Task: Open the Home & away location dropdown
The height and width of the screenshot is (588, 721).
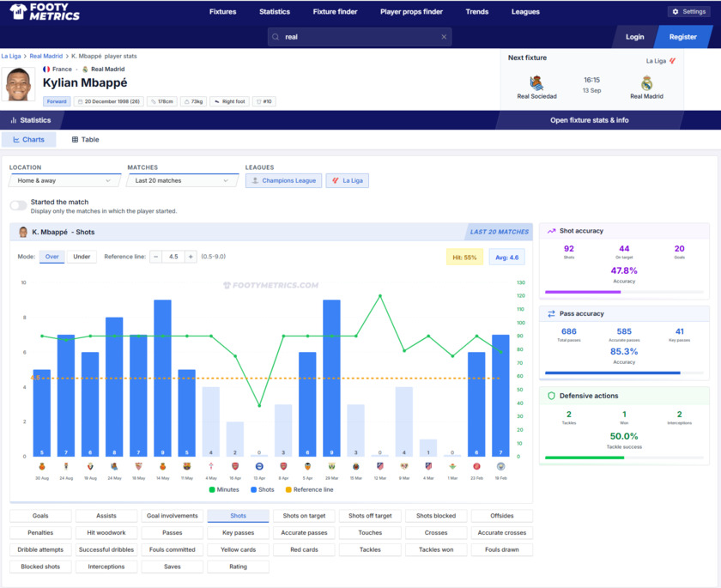Action: (x=64, y=181)
